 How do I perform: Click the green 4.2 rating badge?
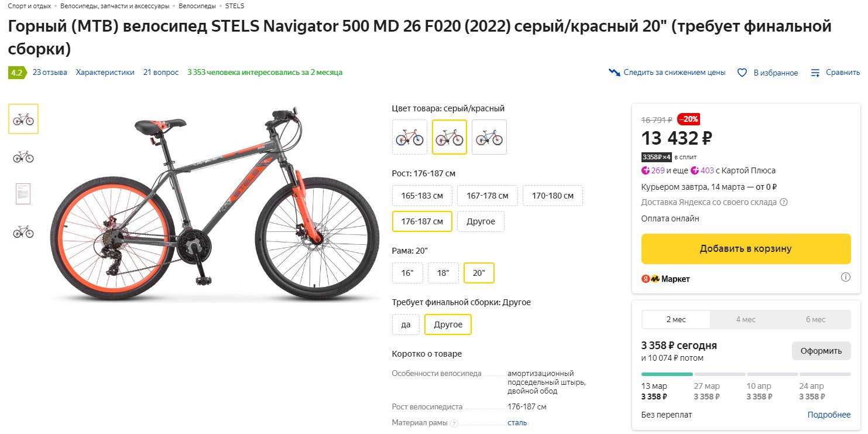16,73
